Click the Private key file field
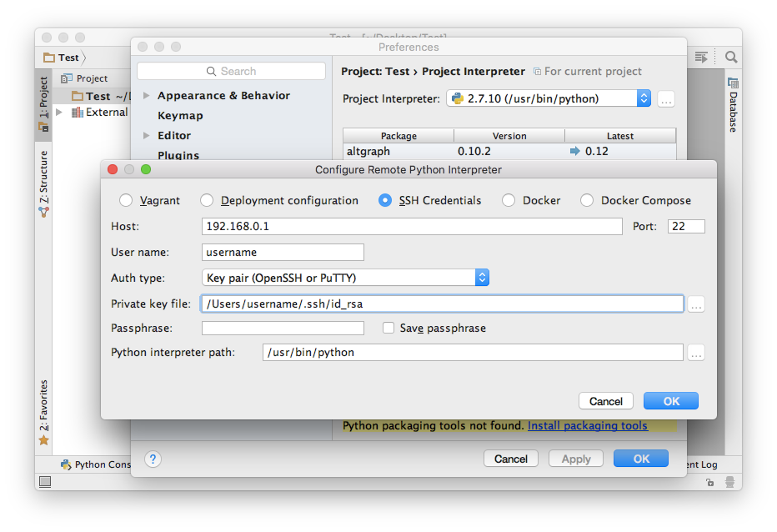This screenshot has height=532, width=777. click(x=442, y=304)
